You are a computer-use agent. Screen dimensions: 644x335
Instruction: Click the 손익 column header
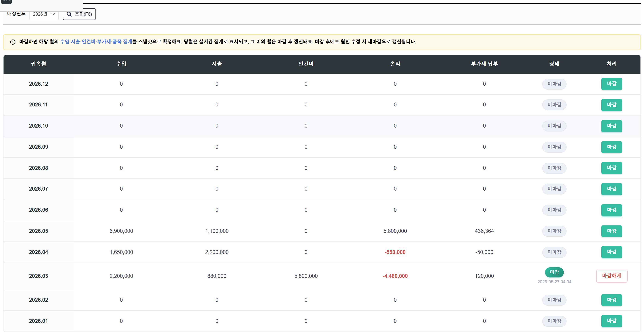click(395, 64)
